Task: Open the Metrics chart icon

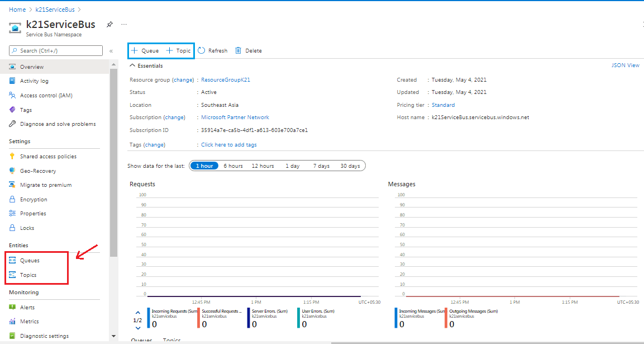Action: pos(13,322)
